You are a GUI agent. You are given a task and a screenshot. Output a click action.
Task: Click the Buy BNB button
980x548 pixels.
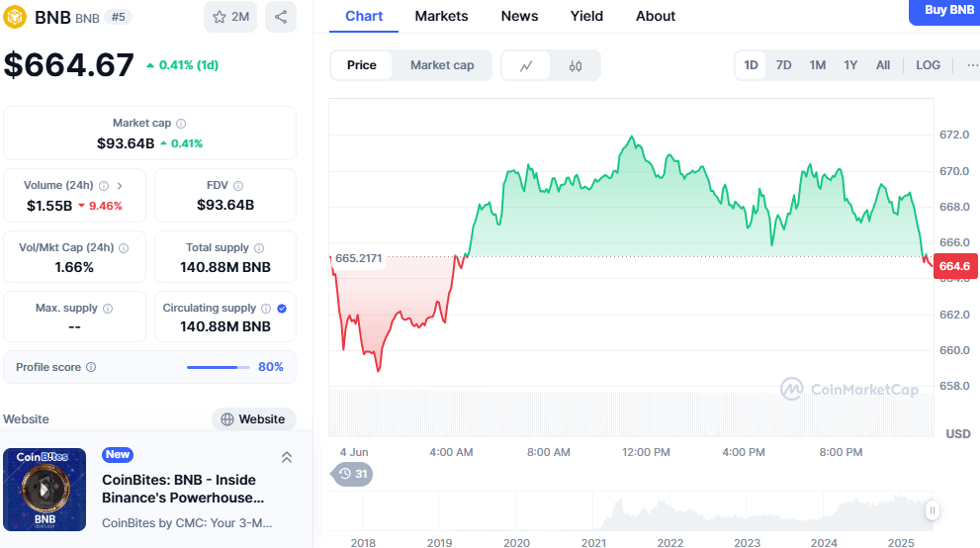click(947, 11)
